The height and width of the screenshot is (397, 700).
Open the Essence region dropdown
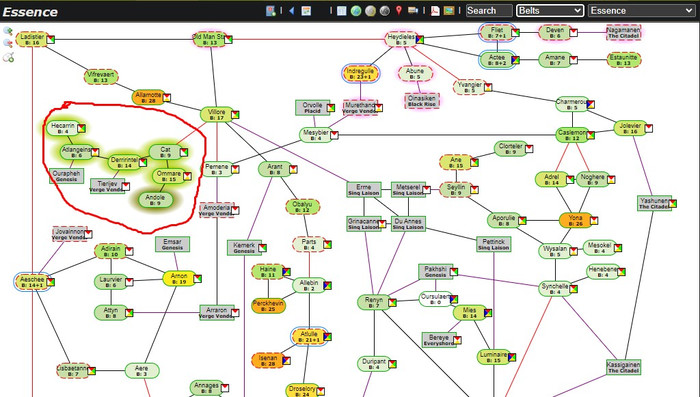tap(642, 11)
